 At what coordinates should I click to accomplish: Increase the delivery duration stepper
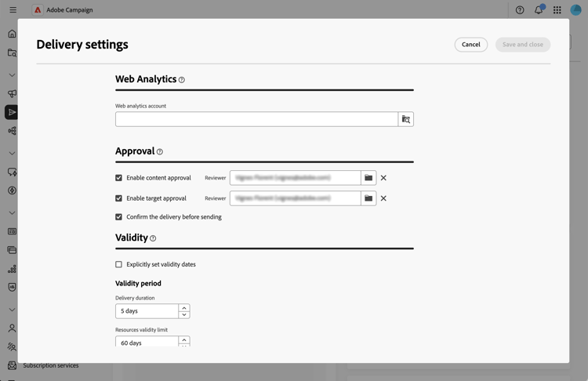coord(184,307)
